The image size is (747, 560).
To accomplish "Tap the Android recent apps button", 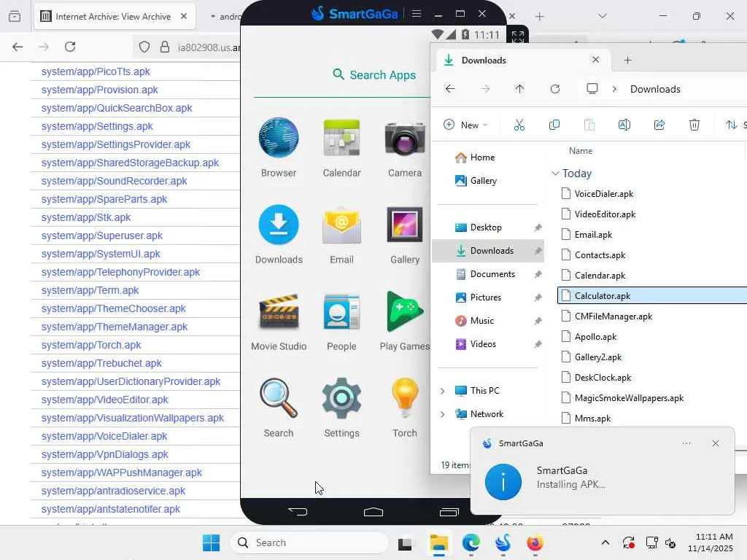I will point(449,511).
